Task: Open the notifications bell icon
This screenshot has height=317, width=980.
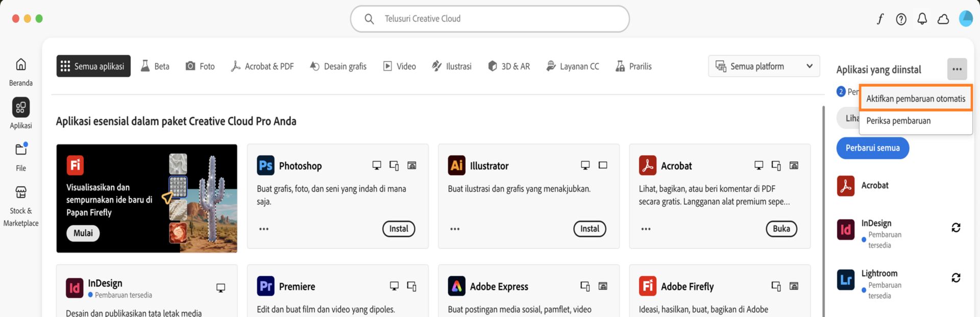Action: pyautogui.click(x=922, y=19)
